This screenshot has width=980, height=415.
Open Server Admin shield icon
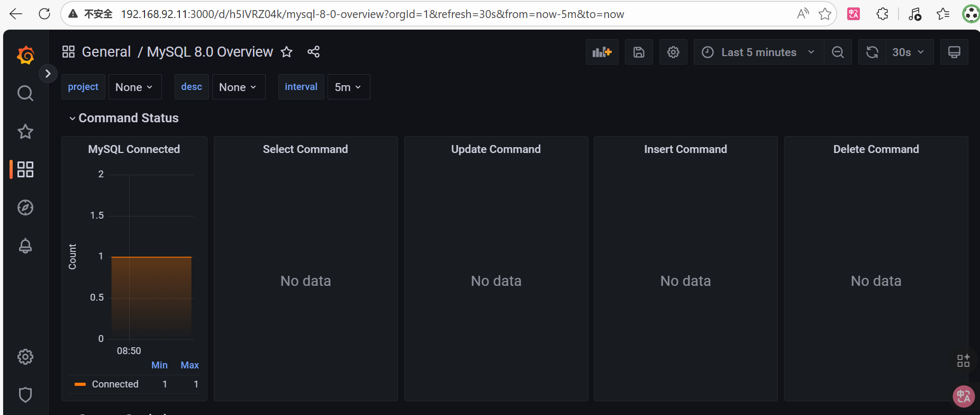(25, 395)
